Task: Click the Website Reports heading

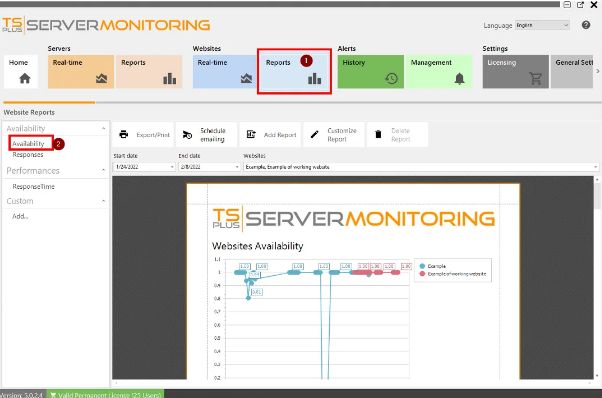Action: (x=29, y=112)
